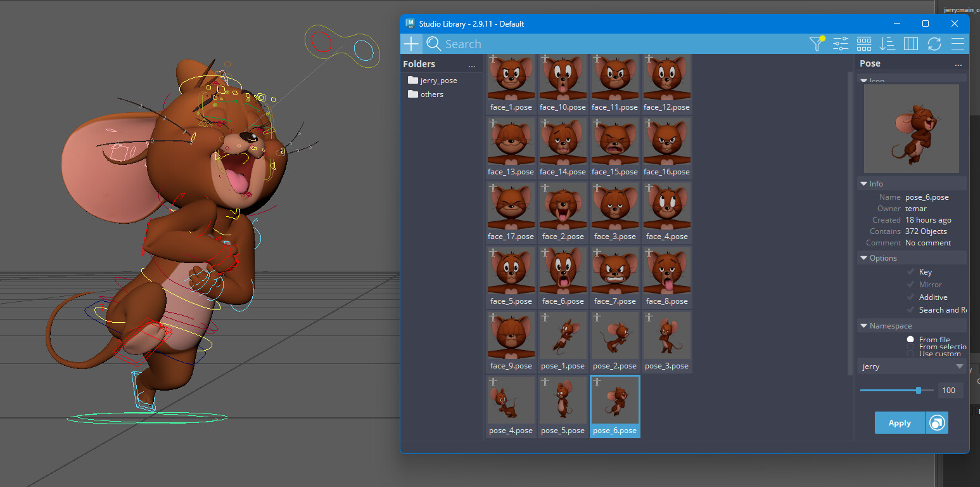Open the filter icon in the toolbar

[815, 43]
